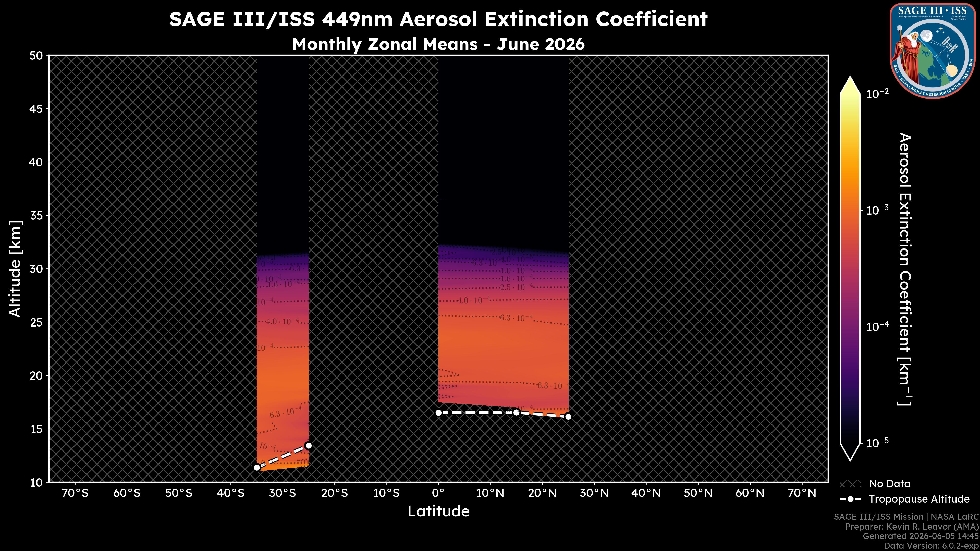
Task: Click the 2.5·10⁻⁴ contour label near 28 km north
Action: tap(516, 287)
